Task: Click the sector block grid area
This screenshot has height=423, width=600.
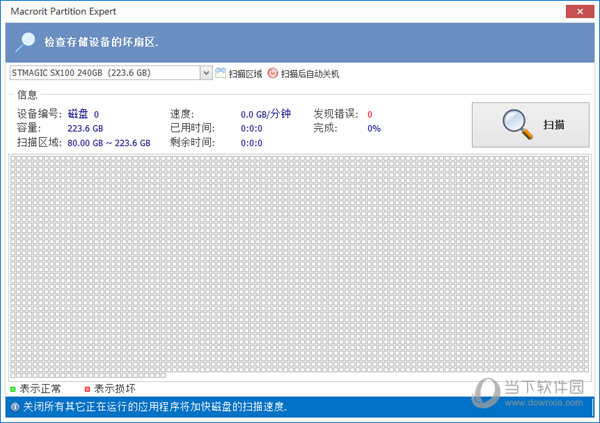Action: click(x=299, y=266)
